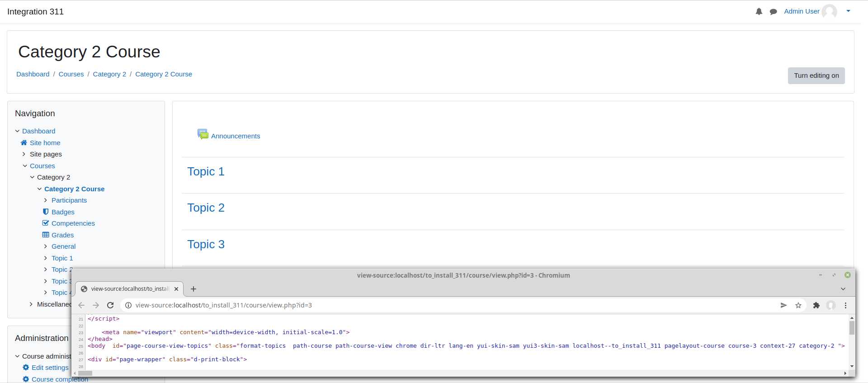This screenshot has height=383, width=868.
Task: Click the Edit settings gear icon
Action: pos(26,367)
